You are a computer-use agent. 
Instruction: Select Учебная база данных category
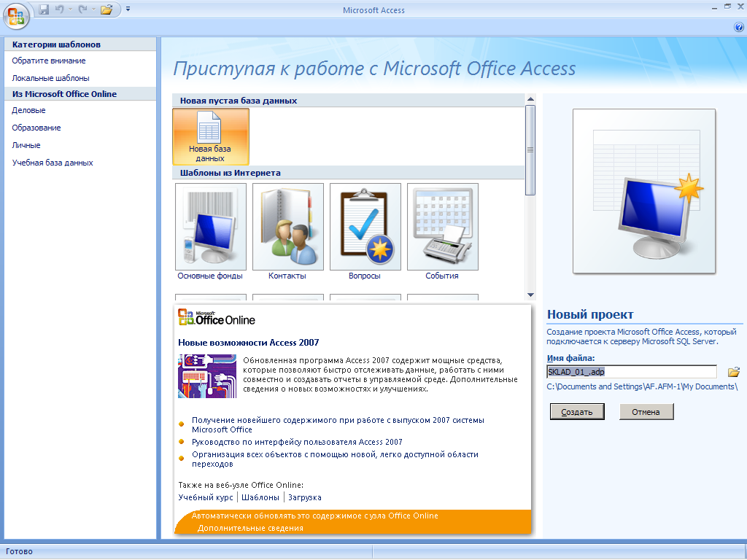pos(53,163)
